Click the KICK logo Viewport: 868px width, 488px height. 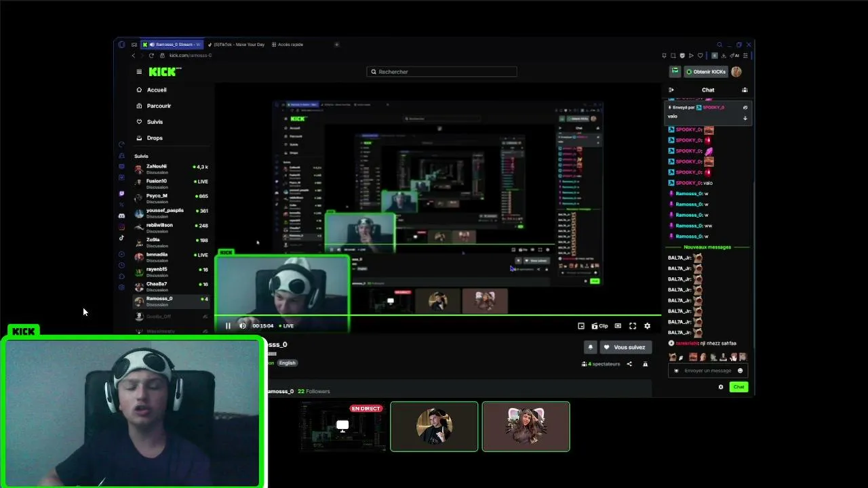click(x=165, y=71)
